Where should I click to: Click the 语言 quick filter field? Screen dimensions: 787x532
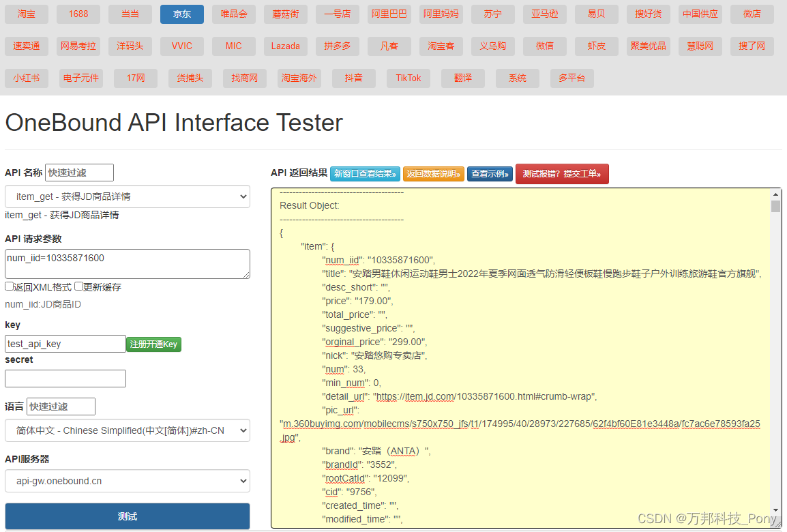pyautogui.click(x=61, y=407)
